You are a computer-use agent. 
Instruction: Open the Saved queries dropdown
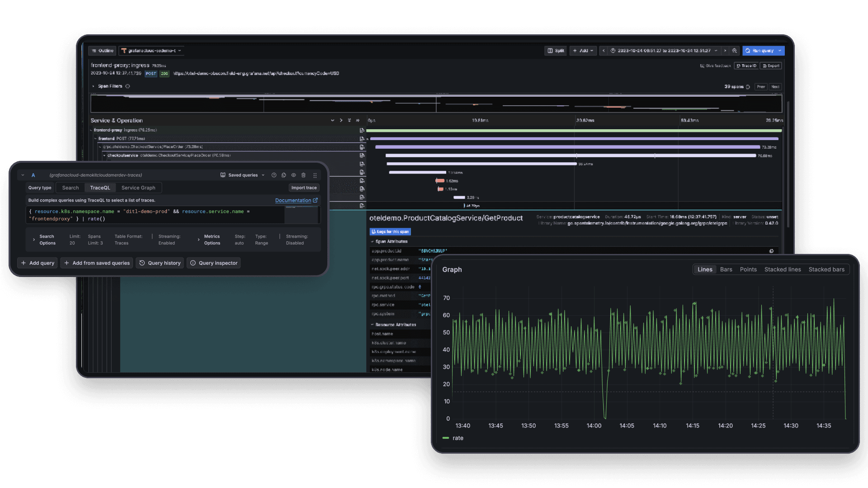click(x=243, y=175)
